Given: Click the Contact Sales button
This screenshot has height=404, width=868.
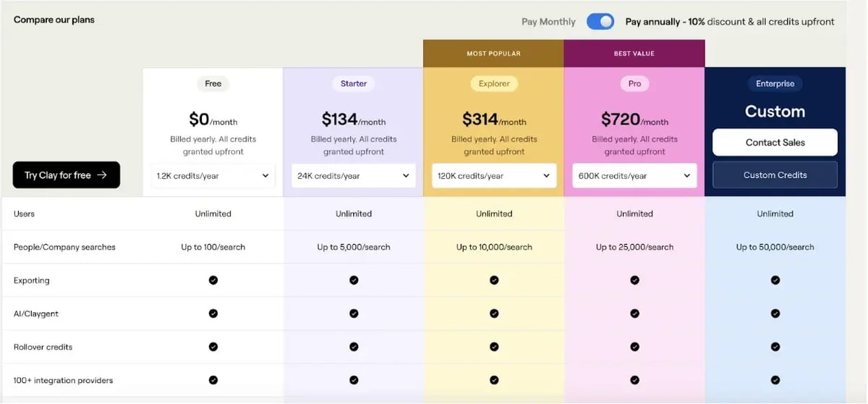Looking at the screenshot, I should tap(775, 143).
